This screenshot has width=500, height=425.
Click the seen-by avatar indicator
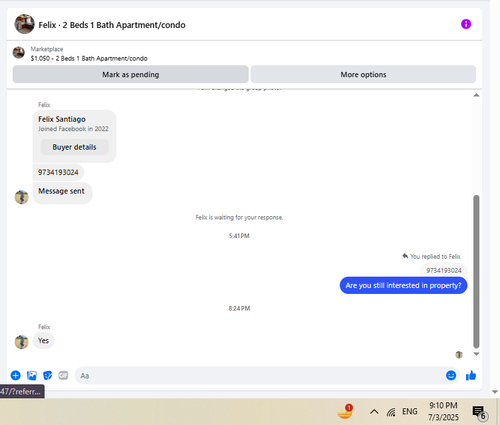click(459, 355)
